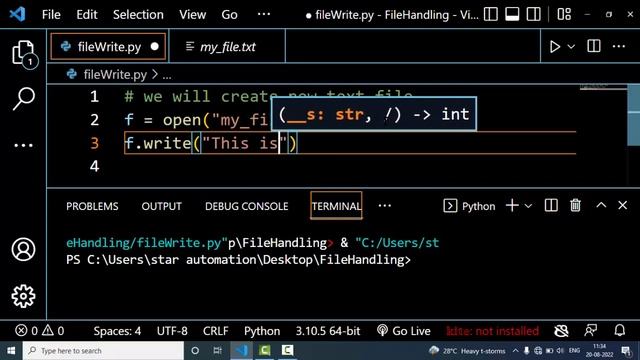Click the Type here to search box
Screen dimensions: 640x360
coord(104,351)
